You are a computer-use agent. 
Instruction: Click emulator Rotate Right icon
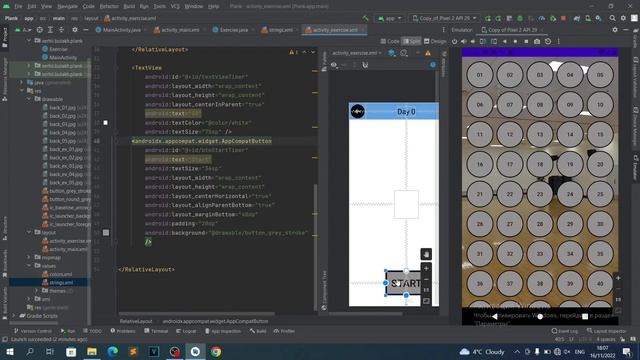pos(493,41)
